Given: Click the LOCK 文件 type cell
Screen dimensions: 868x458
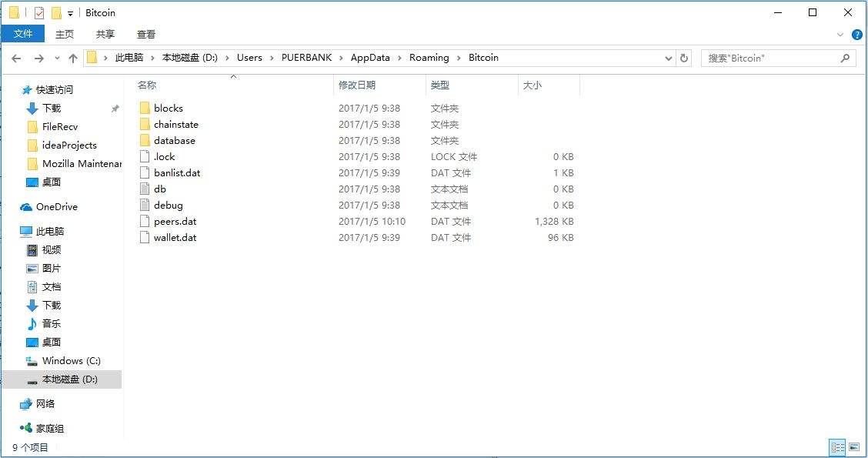Looking at the screenshot, I should tap(454, 157).
